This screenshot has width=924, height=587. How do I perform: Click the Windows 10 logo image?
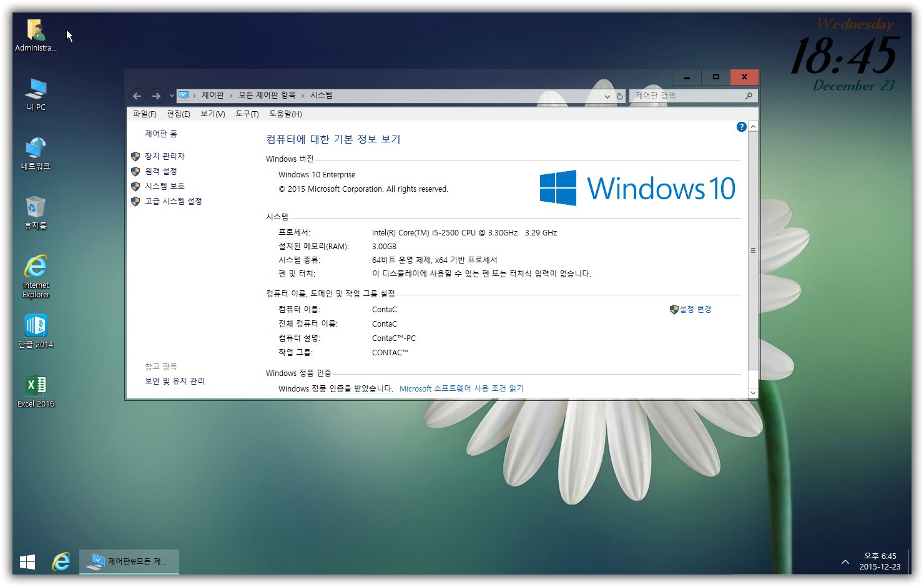pyautogui.click(x=637, y=188)
